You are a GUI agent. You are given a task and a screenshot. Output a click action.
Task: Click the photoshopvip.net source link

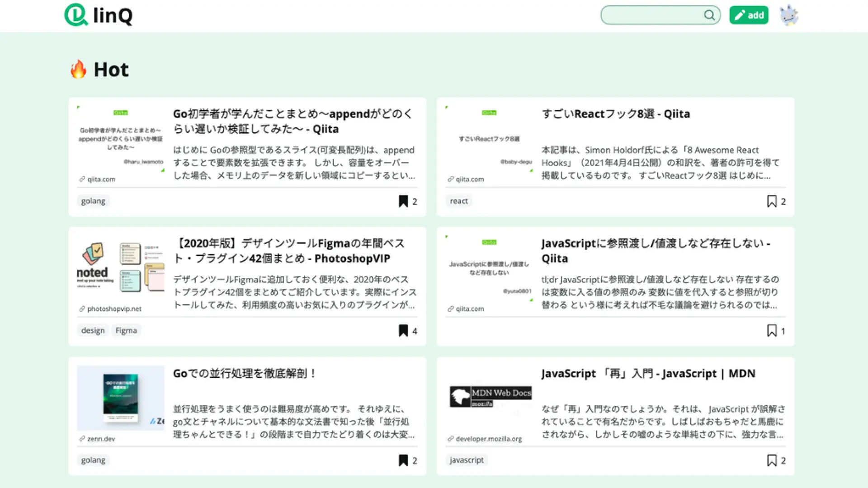[110, 309]
